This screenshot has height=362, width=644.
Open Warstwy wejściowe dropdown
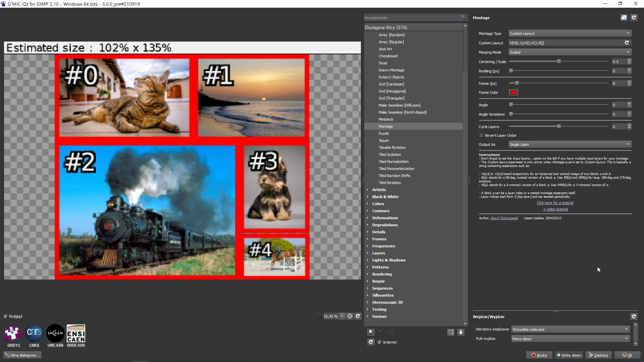tap(570, 329)
